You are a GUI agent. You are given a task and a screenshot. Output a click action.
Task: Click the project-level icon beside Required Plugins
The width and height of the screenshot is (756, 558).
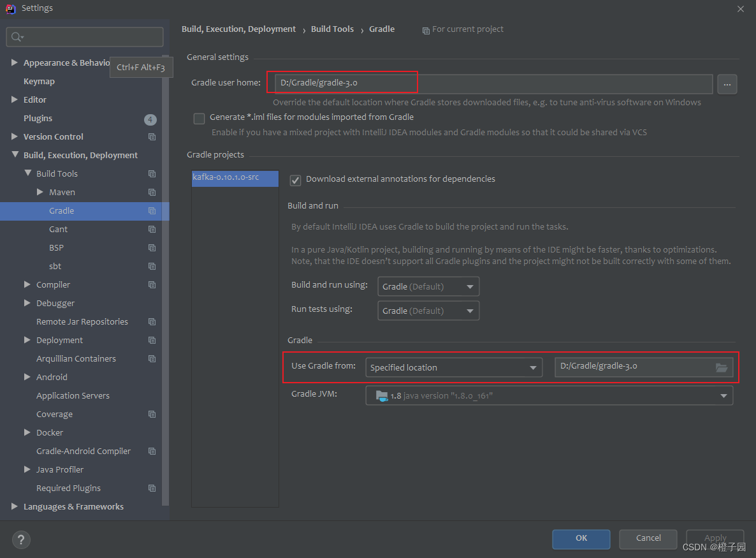152,488
